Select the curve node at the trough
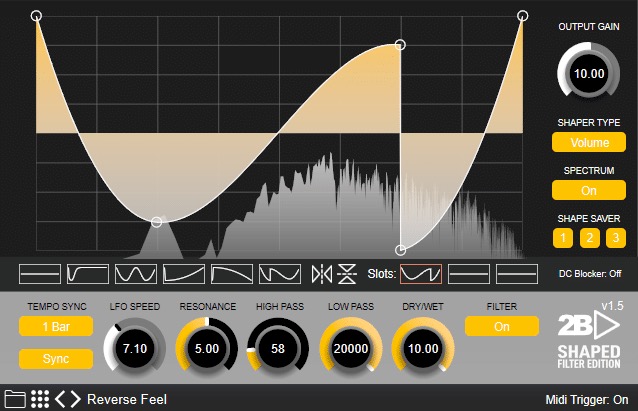 click(x=157, y=222)
